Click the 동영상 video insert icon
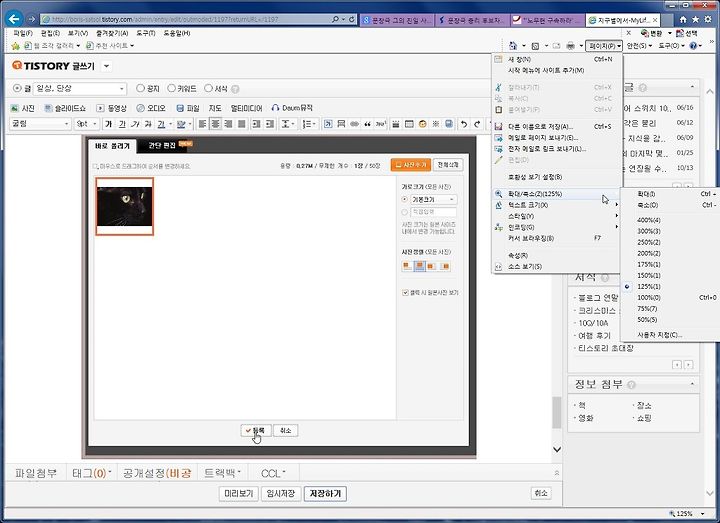 (100, 108)
